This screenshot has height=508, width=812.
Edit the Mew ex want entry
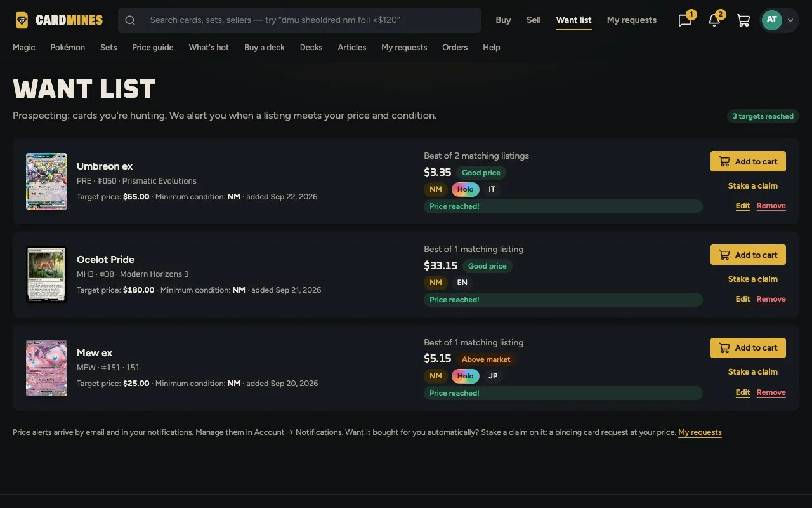[743, 392]
